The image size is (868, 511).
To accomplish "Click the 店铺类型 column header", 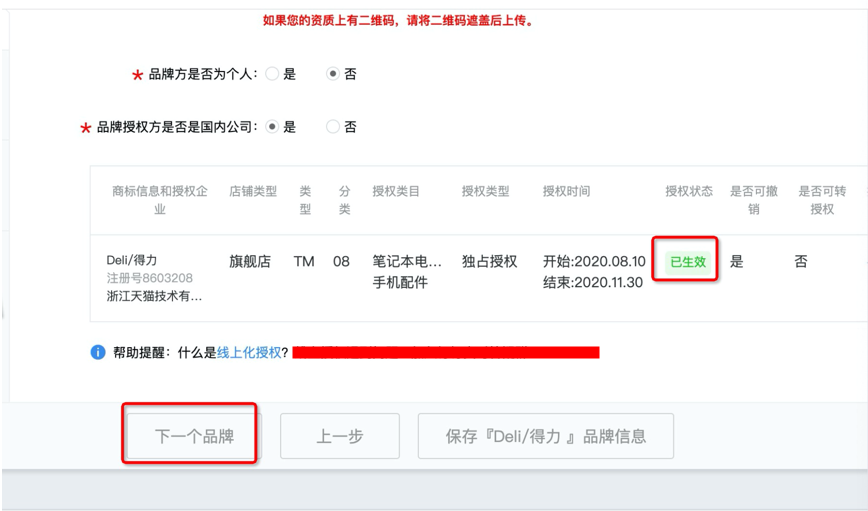I will pyautogui.click(x=252, y=191).
